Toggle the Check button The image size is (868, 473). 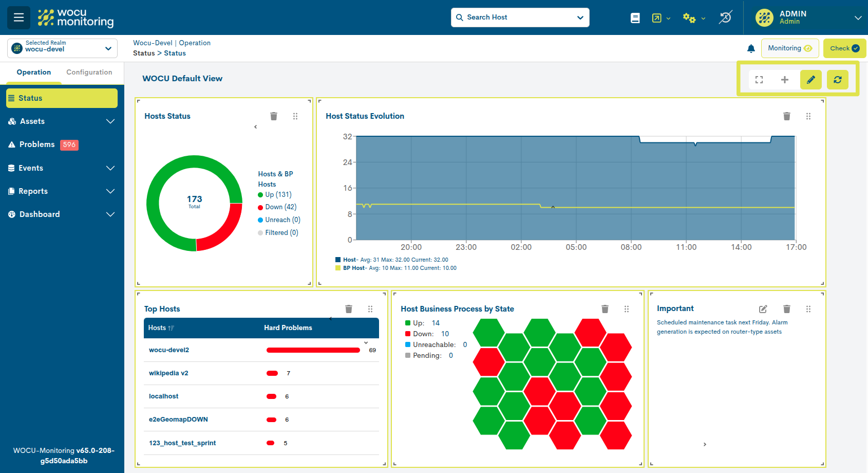[x=844, y=48]
